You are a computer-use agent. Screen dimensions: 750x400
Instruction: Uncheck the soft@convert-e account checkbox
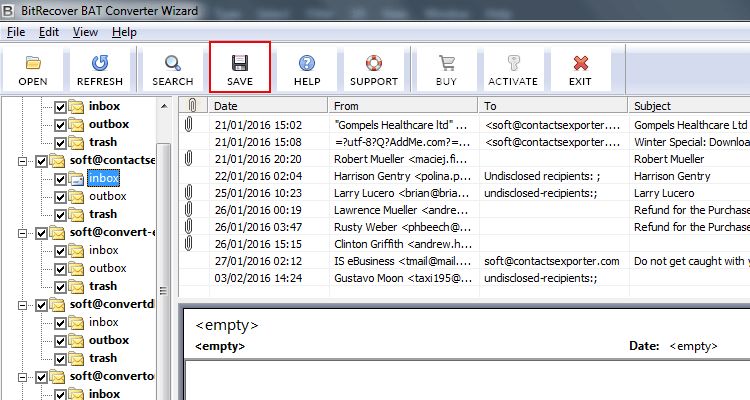pos(41,233)
